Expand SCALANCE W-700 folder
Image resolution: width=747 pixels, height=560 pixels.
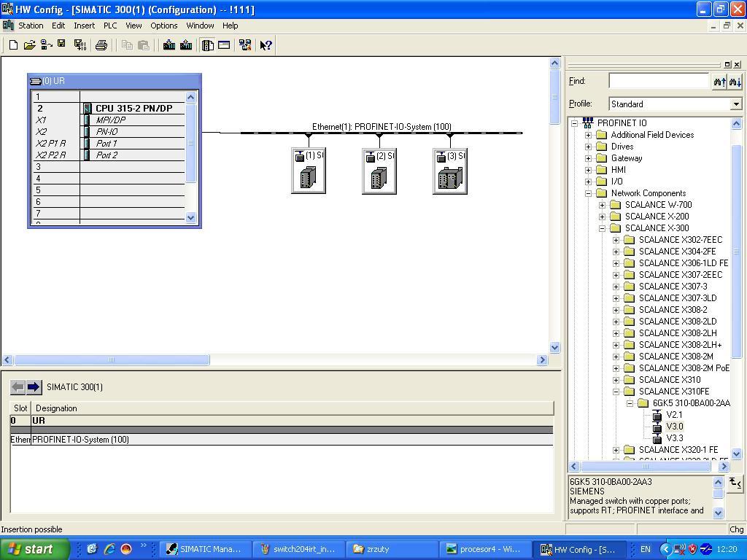[602, 205]
